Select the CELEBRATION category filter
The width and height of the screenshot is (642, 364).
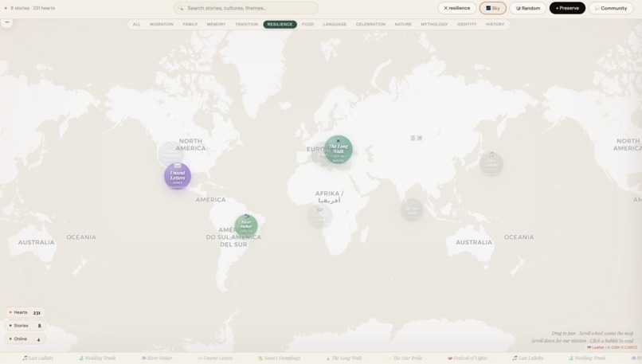pos(370,24)
